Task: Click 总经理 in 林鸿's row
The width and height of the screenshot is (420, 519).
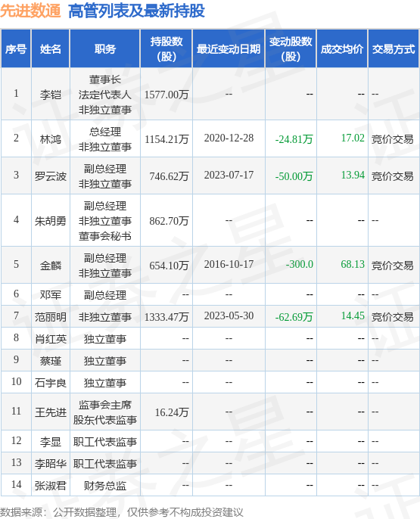Action: tap(105, 132)
